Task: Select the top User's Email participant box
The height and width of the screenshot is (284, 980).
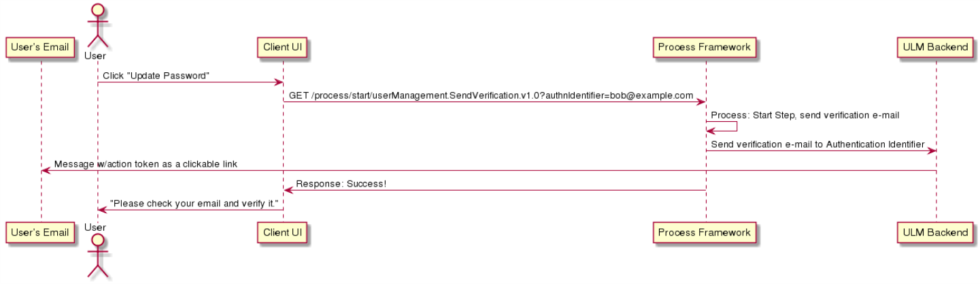Action: 41,47
